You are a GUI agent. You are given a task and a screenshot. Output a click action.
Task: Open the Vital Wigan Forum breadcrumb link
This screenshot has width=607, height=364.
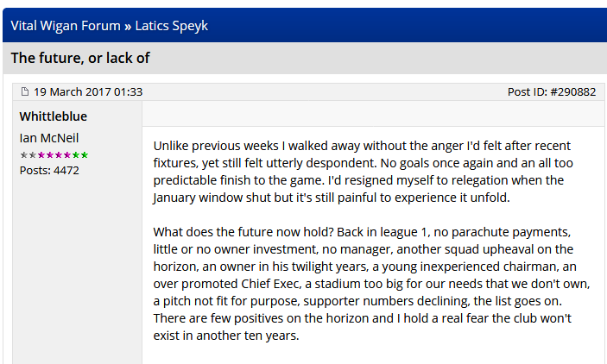[66, 26]
